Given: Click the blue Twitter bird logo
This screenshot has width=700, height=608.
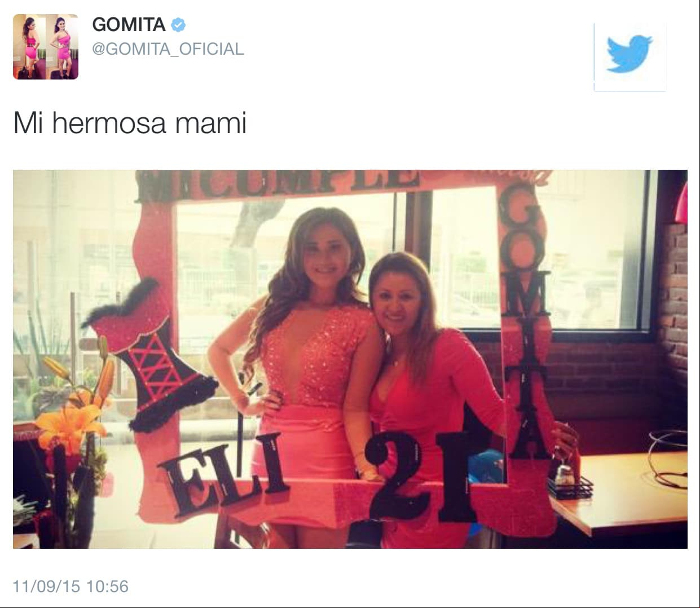Looking at the screenshot, I should pyautogui.click(x=629, y=54).
